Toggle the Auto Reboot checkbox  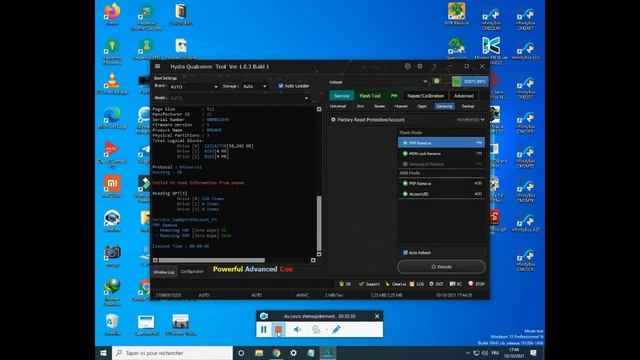(x=405, y=253)
